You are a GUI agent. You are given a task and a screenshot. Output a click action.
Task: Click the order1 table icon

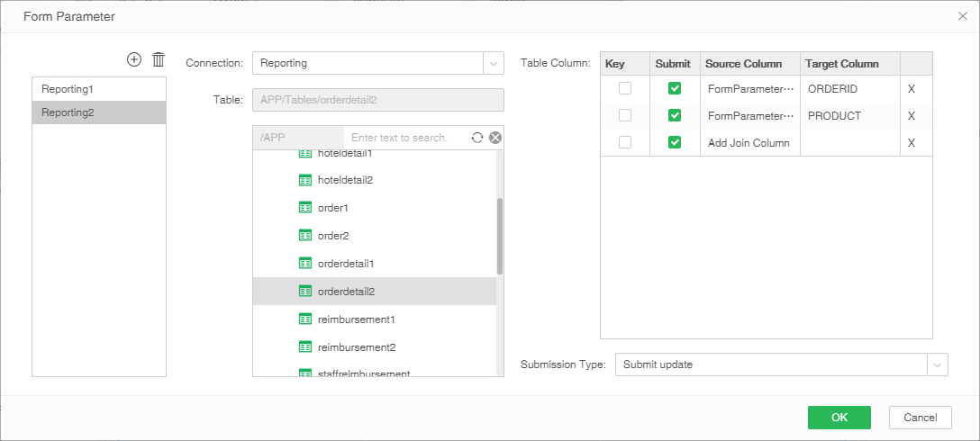click(305, 208)
